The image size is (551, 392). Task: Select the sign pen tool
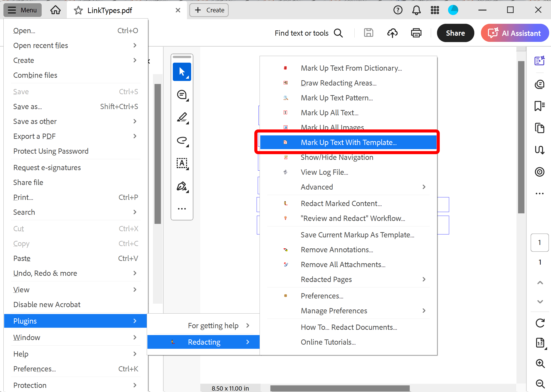tap(182, 187)
